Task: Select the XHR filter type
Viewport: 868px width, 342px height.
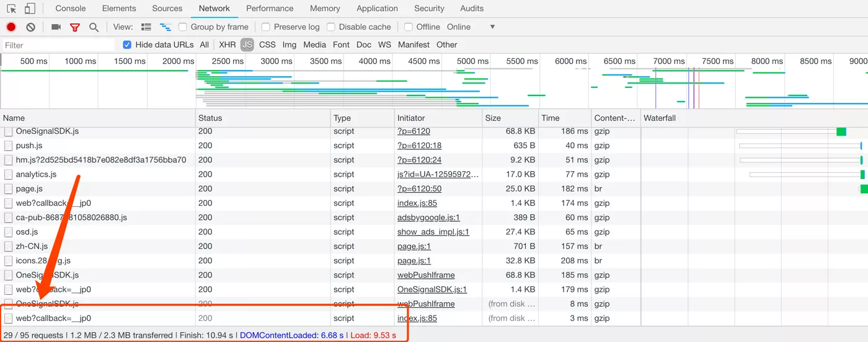Action: [x=227, y=45]
